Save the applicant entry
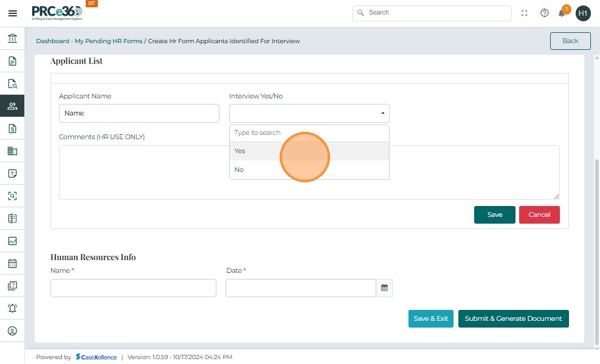 pos(494,215)
